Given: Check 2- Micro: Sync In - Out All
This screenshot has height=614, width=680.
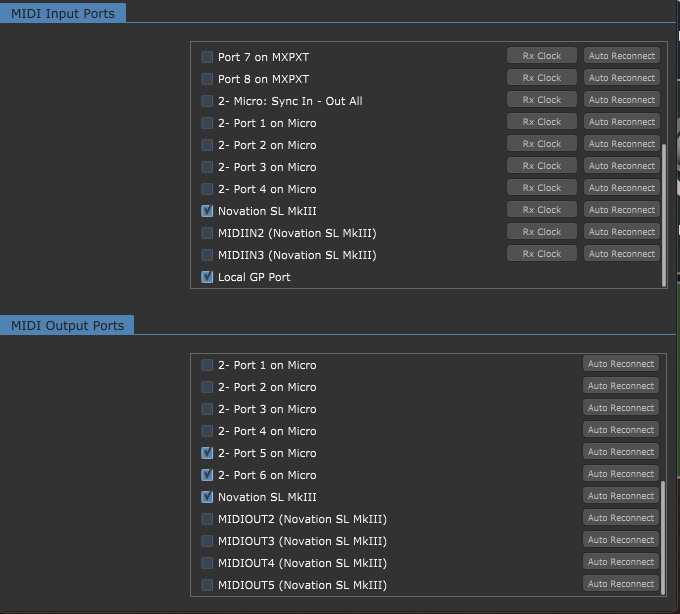Looking at the screenshot, I should pyautogui.click(x=207, y=101).
